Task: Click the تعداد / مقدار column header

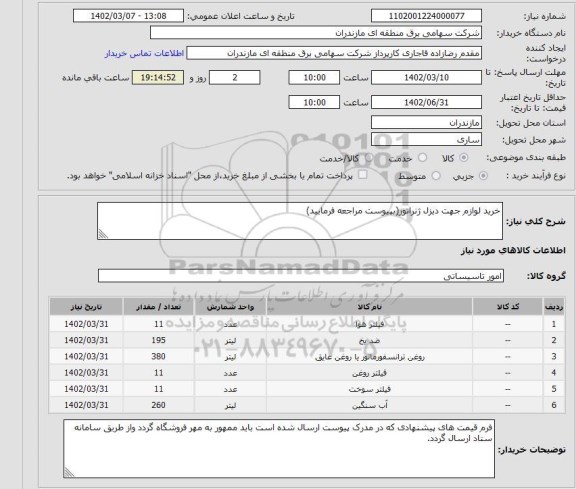Action: (158, 307)
